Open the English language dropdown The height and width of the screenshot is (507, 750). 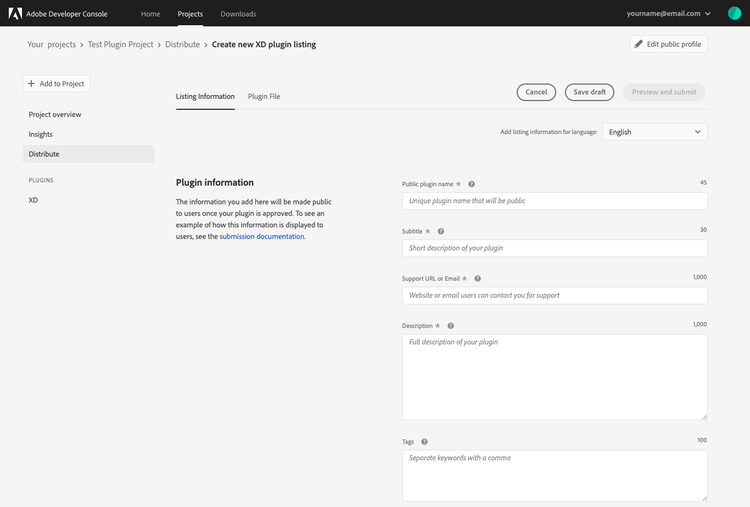click(655, 132)
